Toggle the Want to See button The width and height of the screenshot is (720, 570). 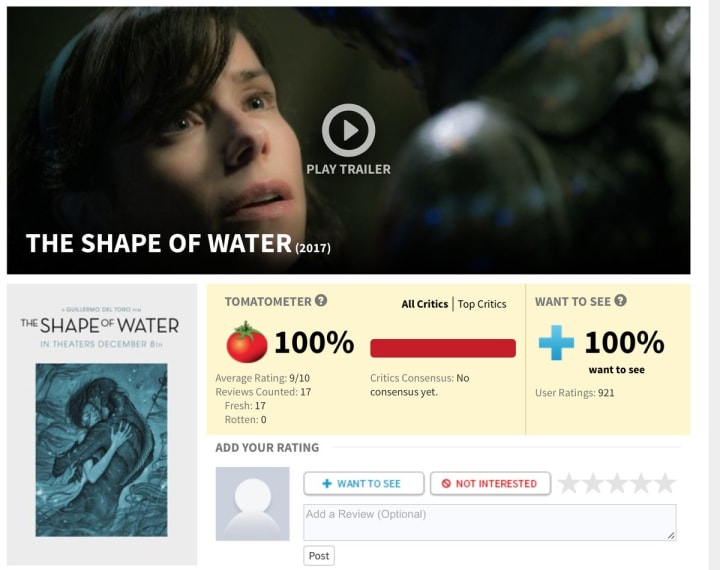tap(363, 483)
